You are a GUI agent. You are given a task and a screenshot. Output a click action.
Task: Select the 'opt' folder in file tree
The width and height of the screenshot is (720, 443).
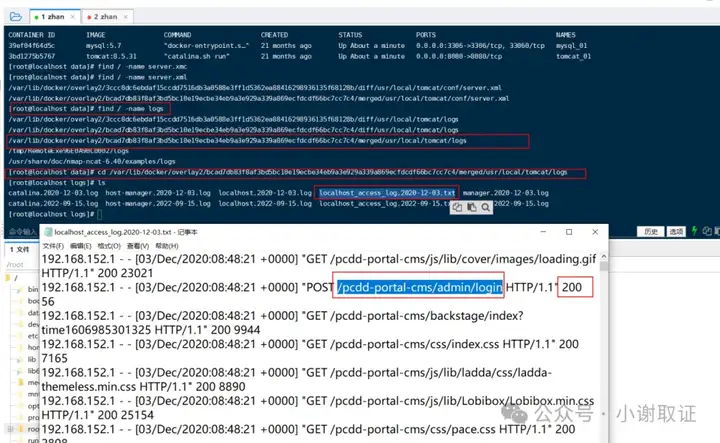point(33,406)
